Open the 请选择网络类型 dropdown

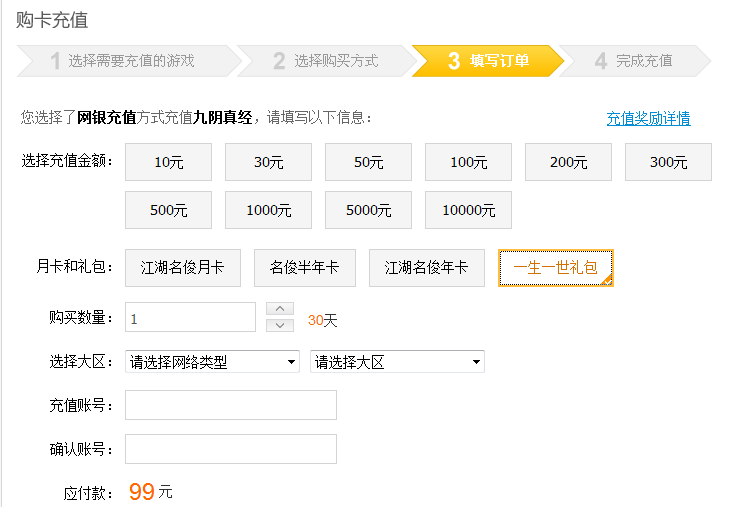pos(212,362)
